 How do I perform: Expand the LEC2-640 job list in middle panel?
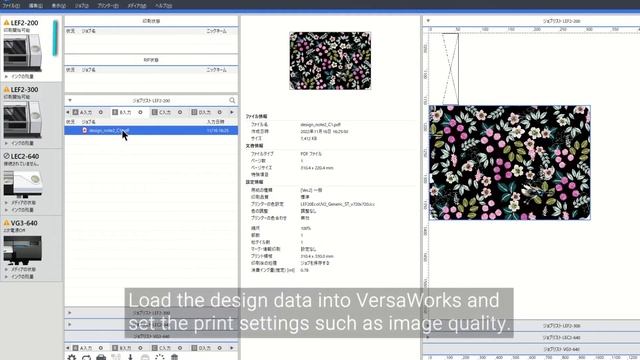point(70,324)
